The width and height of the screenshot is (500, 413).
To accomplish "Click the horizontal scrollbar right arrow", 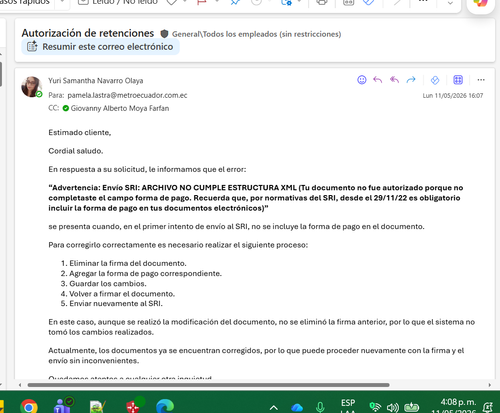I will 489,385.
